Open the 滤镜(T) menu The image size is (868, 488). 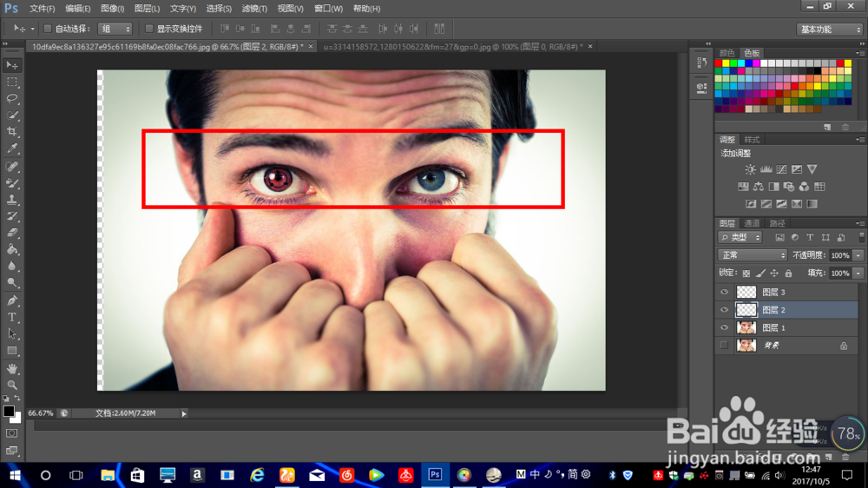tap(254, 9)
